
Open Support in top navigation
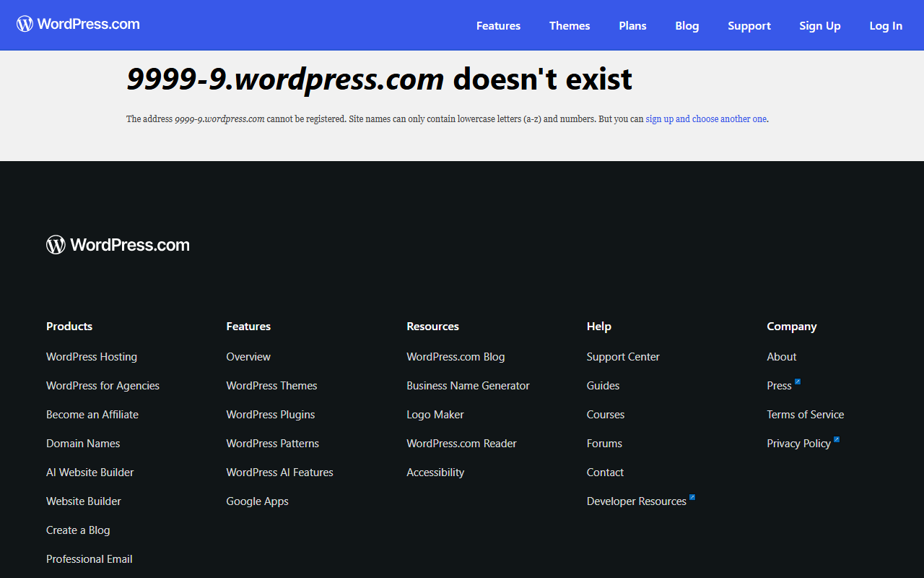[x=749, y=25]
